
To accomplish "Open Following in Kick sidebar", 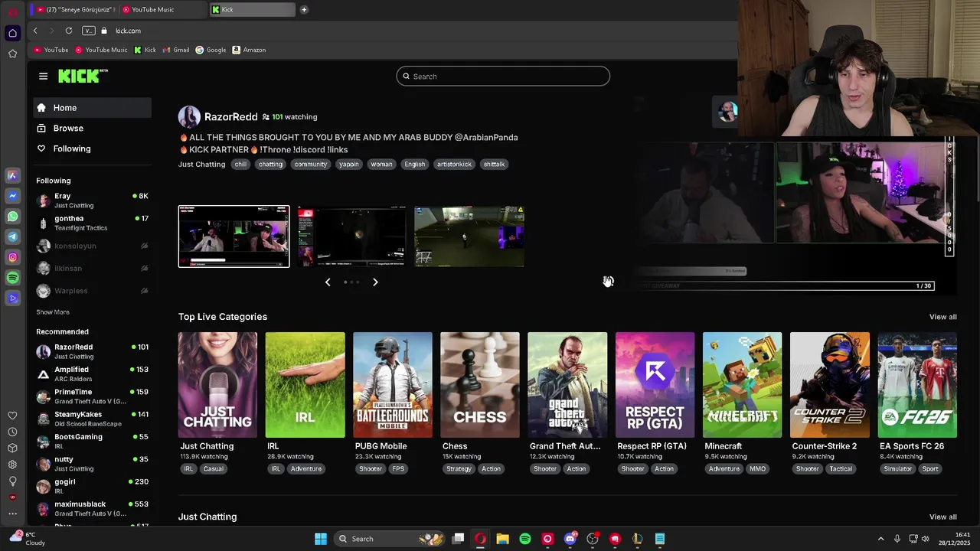I will tap(92, 148).
